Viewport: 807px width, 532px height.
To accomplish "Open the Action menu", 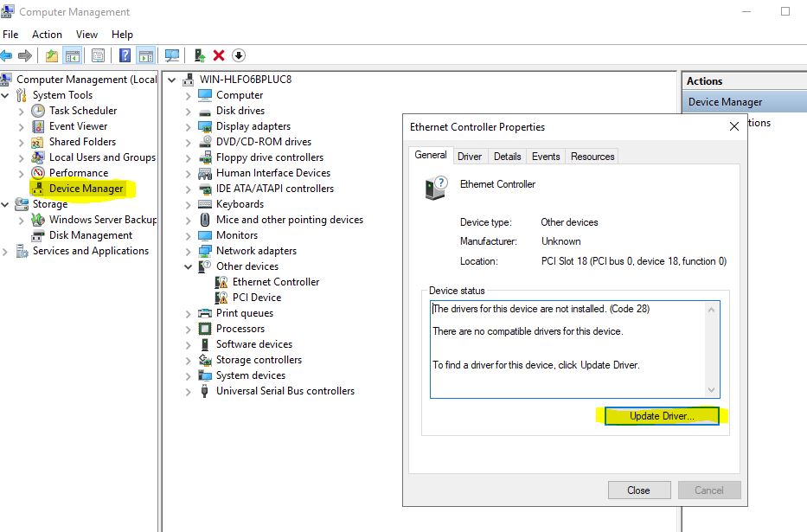I will pos(47,35).
